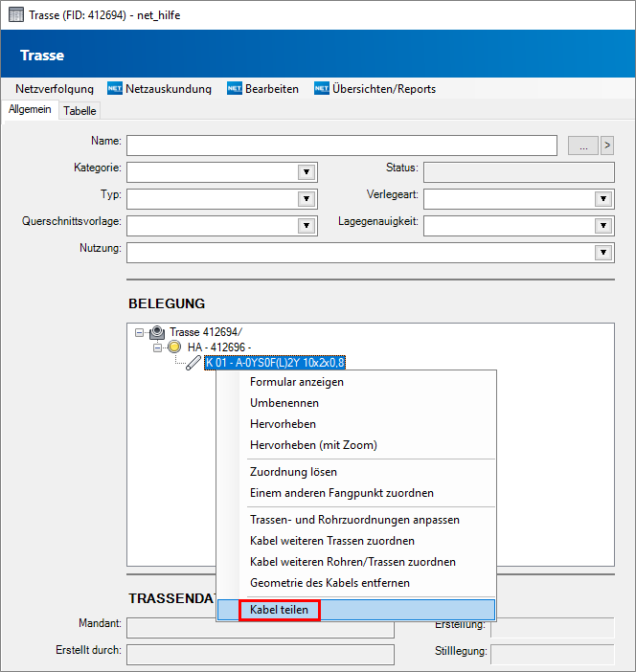Click the yellow HA - 412696 node icon
Screen dimensions: 636x672
tap(175, 347)
